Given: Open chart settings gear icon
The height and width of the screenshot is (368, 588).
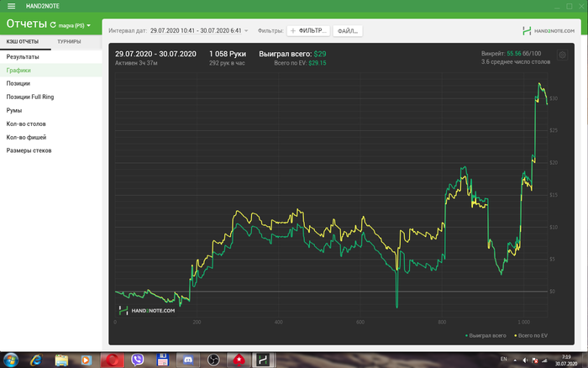Looking at the screenshot, I should pos(562,55).
